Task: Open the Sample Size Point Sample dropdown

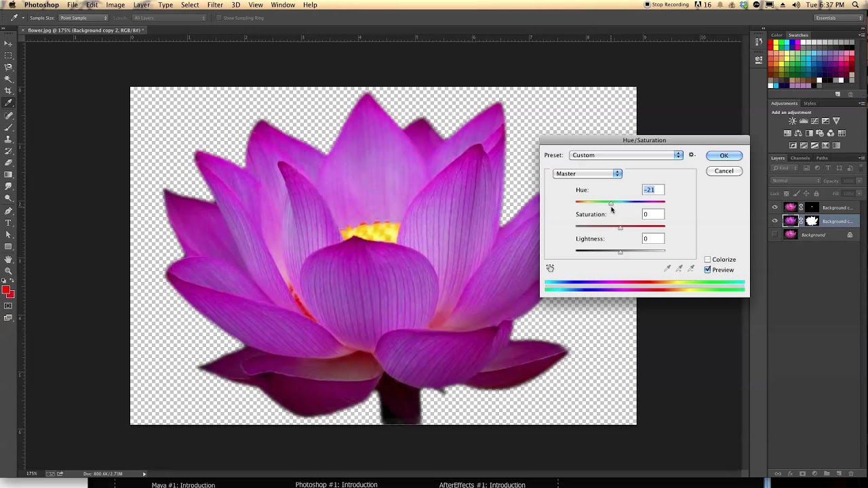Action: pyautogui.click(x=83, y=18)
